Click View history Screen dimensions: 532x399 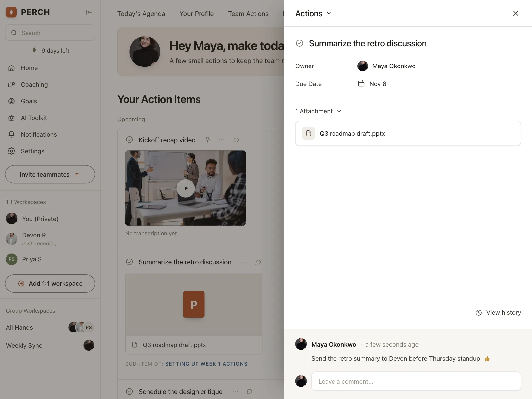tap(498, 312)
